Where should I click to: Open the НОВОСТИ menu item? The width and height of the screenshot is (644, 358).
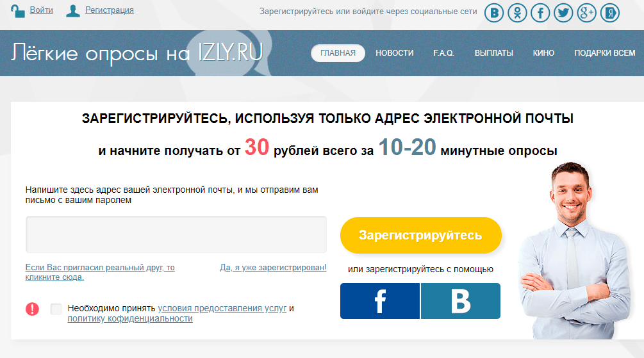coord(394,53)
